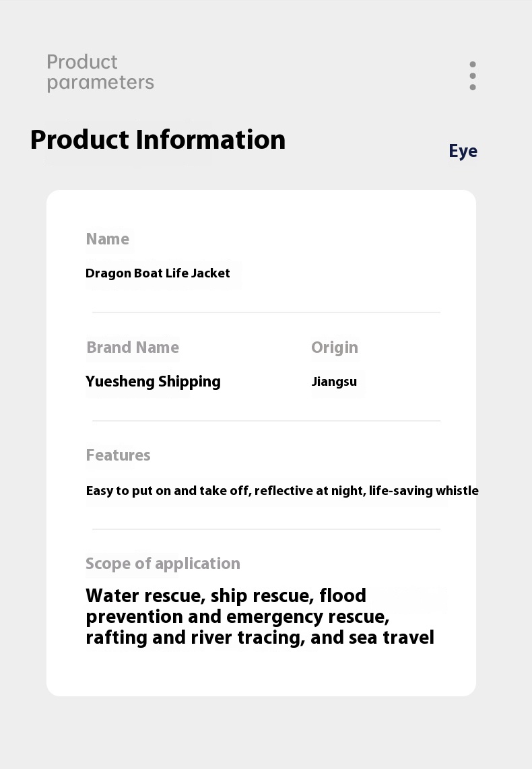Click the Water rescue scope description text
The width and height of the screenshot is (532, 769).
[x=260, y=616]
